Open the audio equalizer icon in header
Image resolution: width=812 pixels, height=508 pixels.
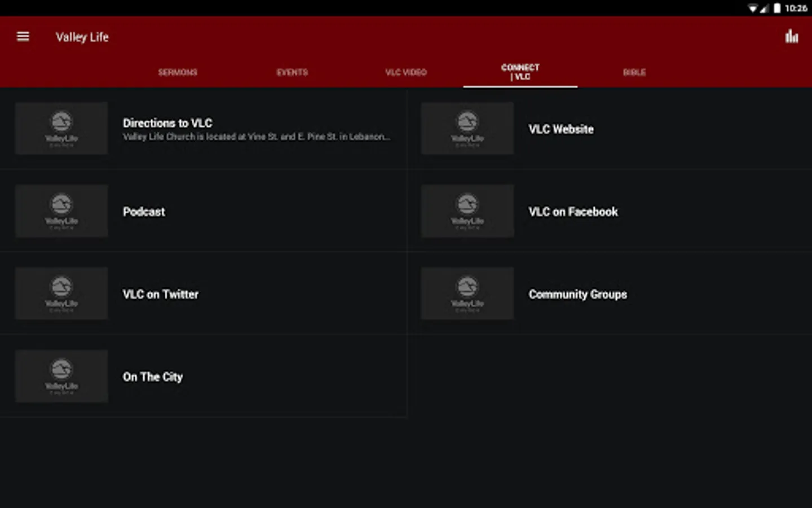(x=792, y=37)
